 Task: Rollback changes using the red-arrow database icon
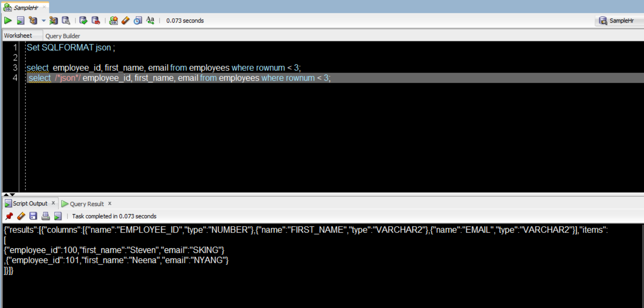pyautogui.click(x=96, y=20)
